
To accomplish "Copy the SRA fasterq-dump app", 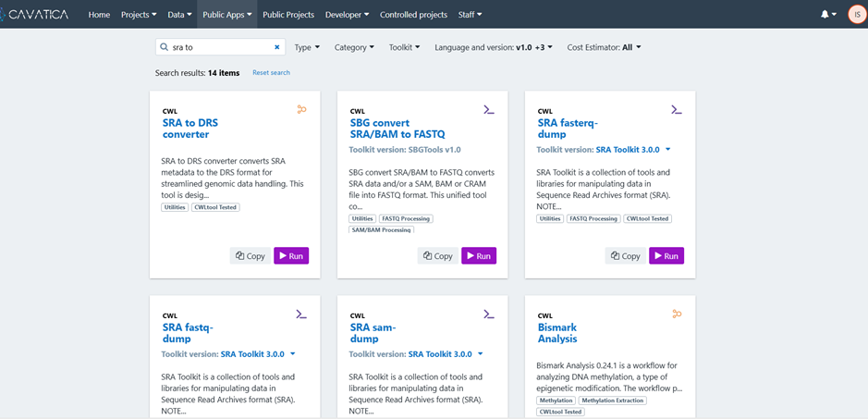I will (x=626, y=255).
